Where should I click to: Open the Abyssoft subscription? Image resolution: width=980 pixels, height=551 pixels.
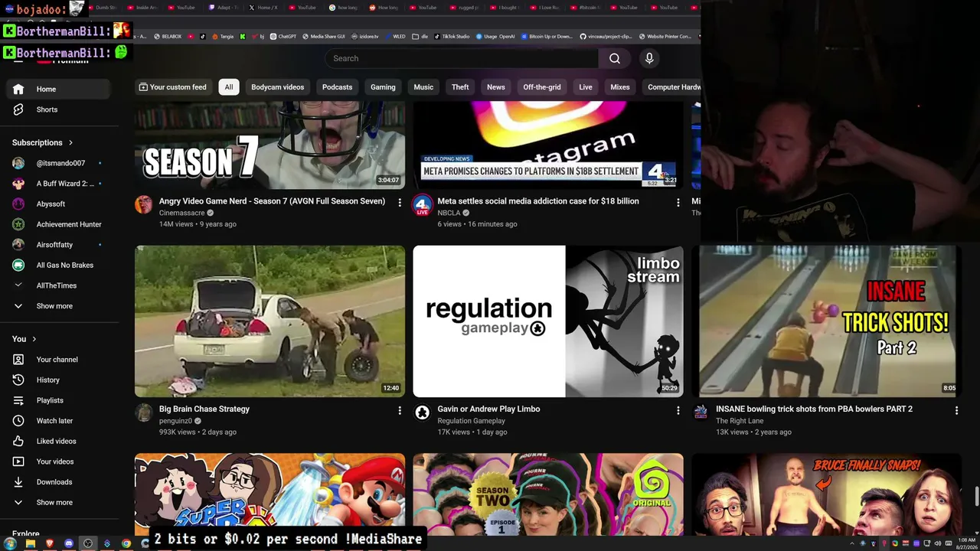click(59, 204)
